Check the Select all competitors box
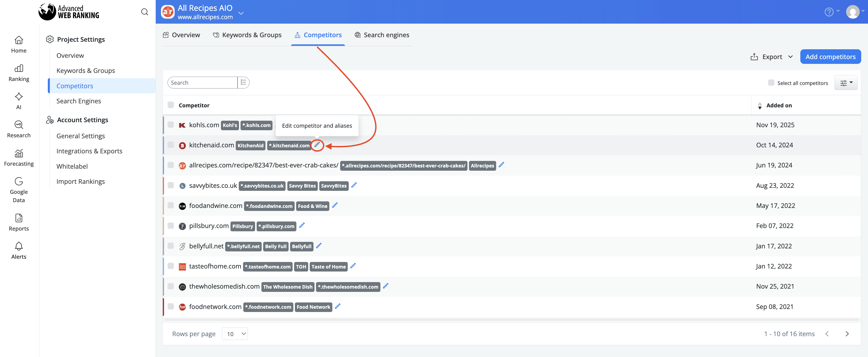868x357 pixels. (x=771, y=82)
